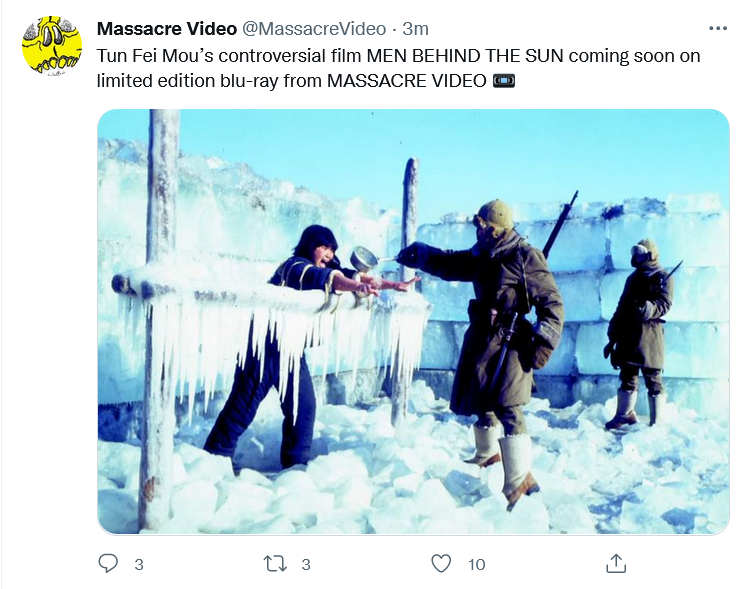Screen dimensions: 748x589
Task: Open the three-dot more options menu
Action: [x=717, y=29]
